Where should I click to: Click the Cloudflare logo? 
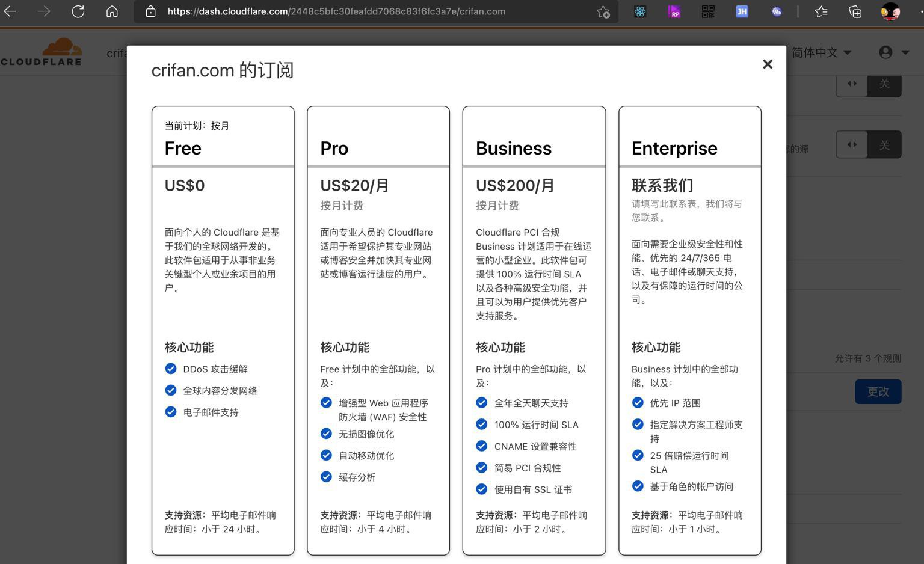[x=41, y=52]
